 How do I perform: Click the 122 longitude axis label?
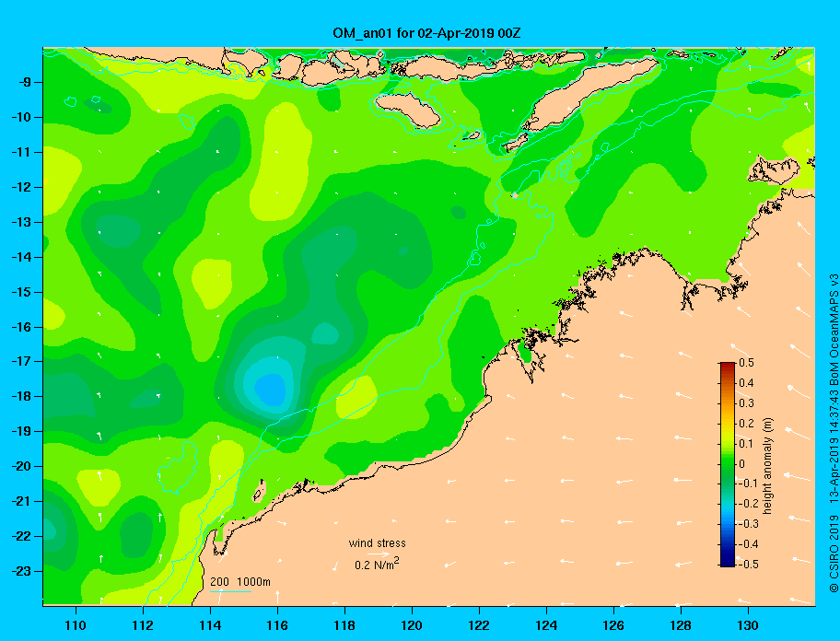479,625
